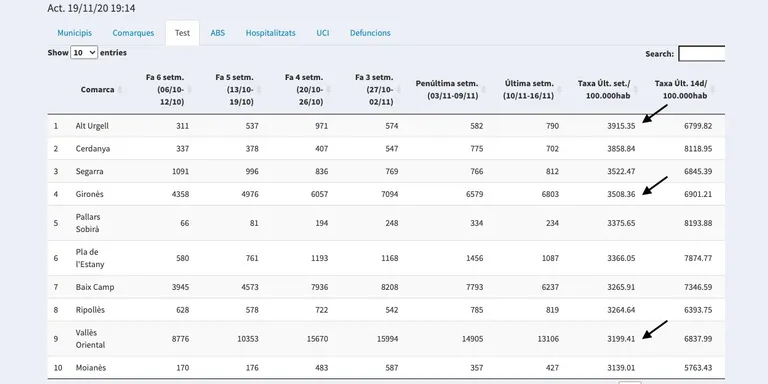
Task: Focus the Search input field
Action: pyautogui.click(x=701, y=53)
